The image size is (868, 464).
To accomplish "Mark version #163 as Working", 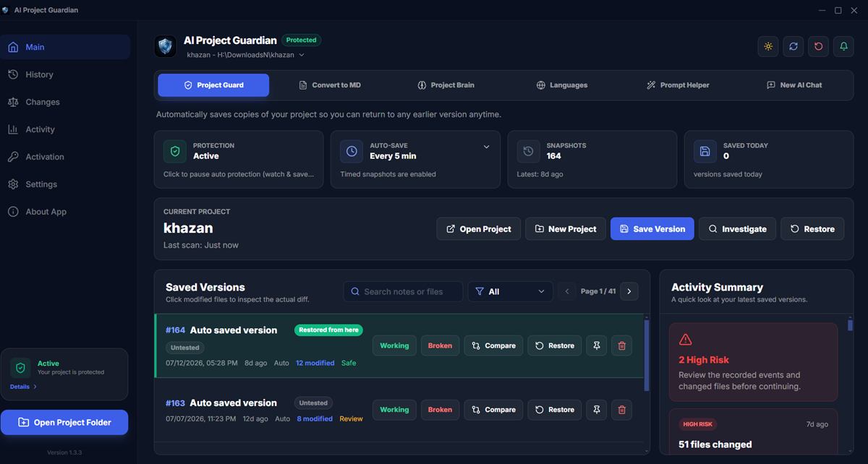I will (x=394, y=410).
